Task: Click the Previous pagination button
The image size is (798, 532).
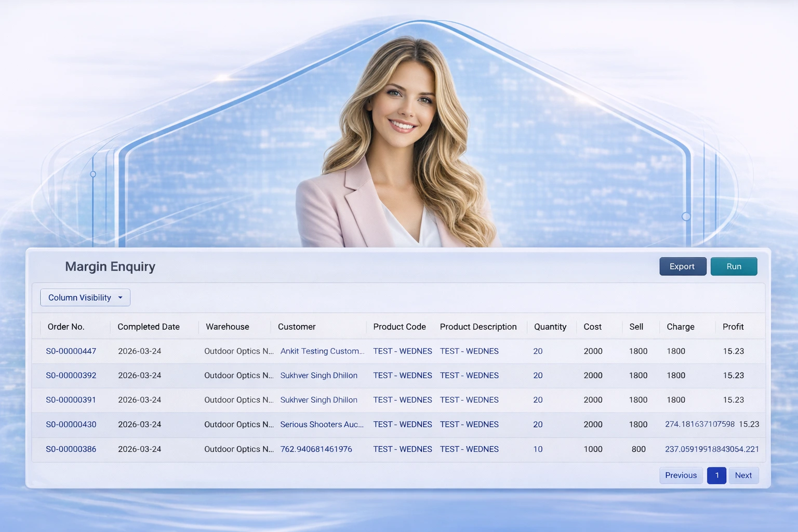Action: tap(681, 475)
